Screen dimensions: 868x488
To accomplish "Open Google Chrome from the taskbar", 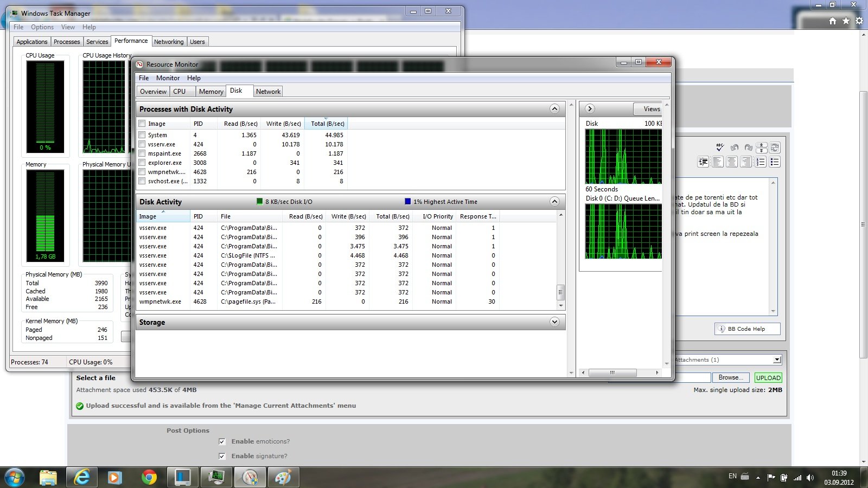I will [149, 477].
